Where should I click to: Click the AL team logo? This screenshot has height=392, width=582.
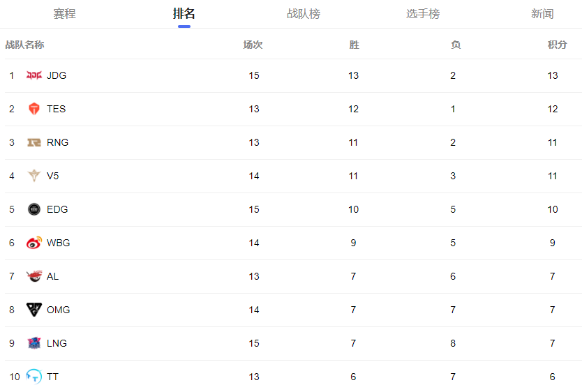(34, 276)
